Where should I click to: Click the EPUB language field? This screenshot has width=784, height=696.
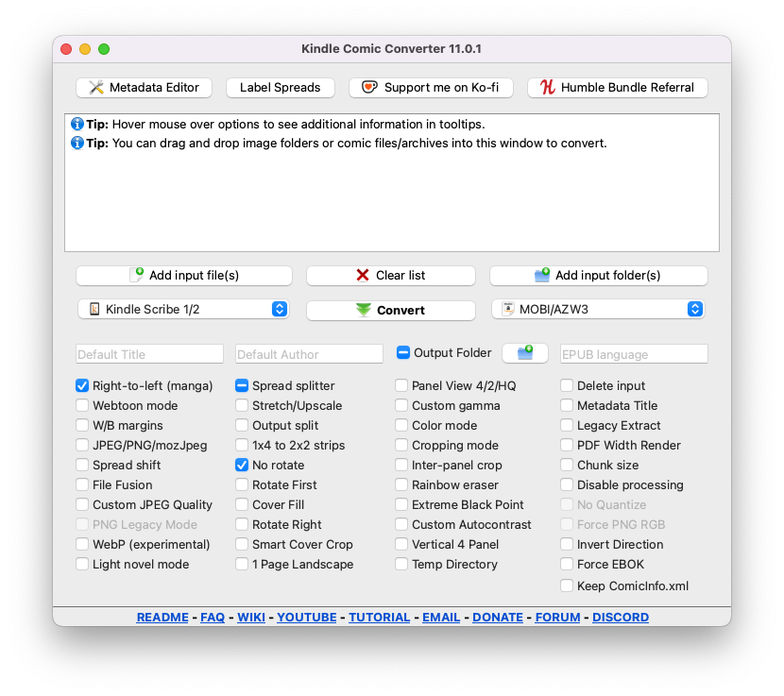(x=634, y=354)
